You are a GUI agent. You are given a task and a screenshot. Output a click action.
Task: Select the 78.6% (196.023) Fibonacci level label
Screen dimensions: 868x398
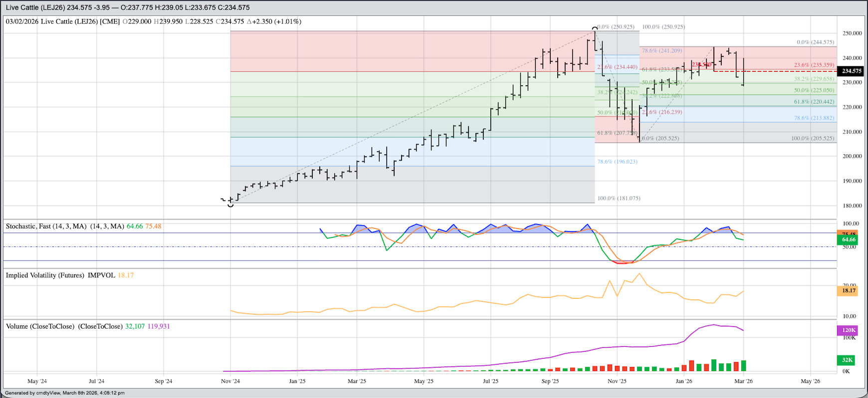617,162
